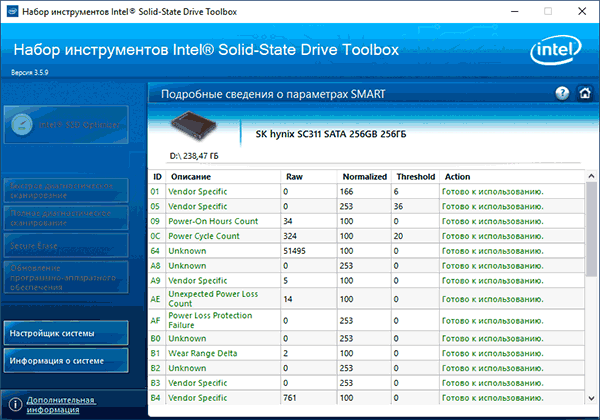Viewport: 600px width, 420px height.
Task: Click the D:\ 238,47 ГБ drive label
Action: [194, 156]
